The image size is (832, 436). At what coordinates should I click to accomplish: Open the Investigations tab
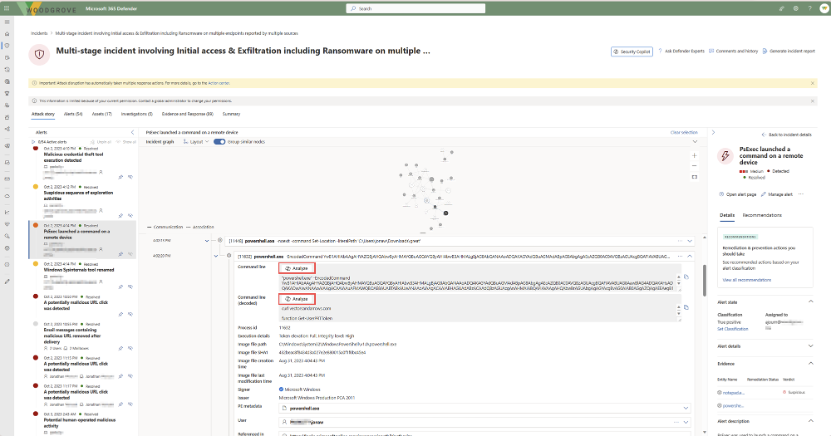[136, 114]
